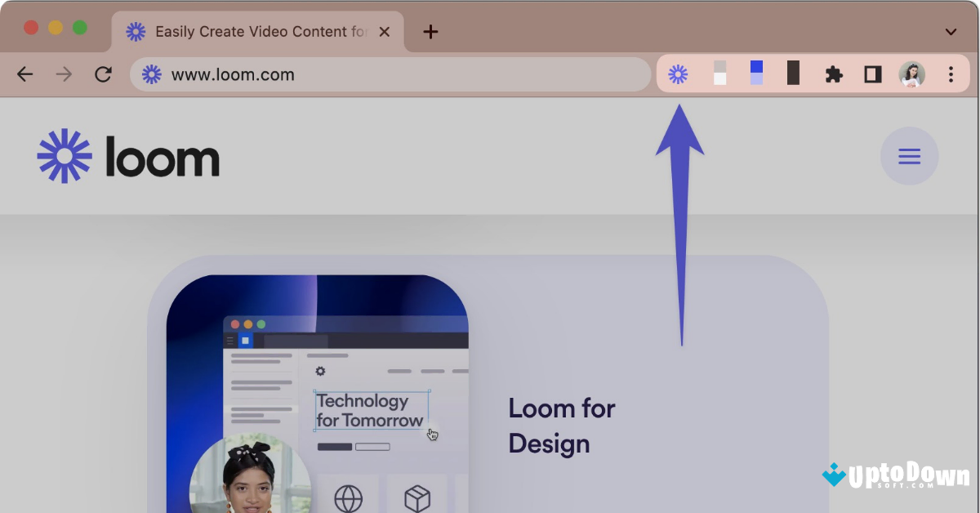The height and width of the screenshot is (513, 980).
Task: Click the site icon inside the address bar
Action: point(150,74)
